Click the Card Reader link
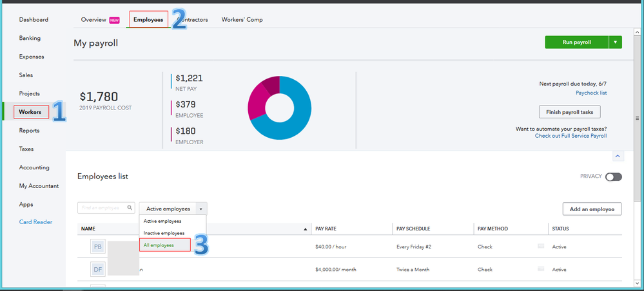644x291 pixels. [x=35, y=222]
